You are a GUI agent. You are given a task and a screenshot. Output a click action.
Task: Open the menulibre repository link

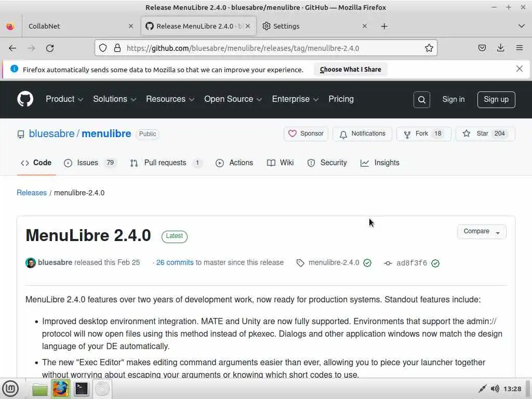pyautogui.click(x=106, y=134)
